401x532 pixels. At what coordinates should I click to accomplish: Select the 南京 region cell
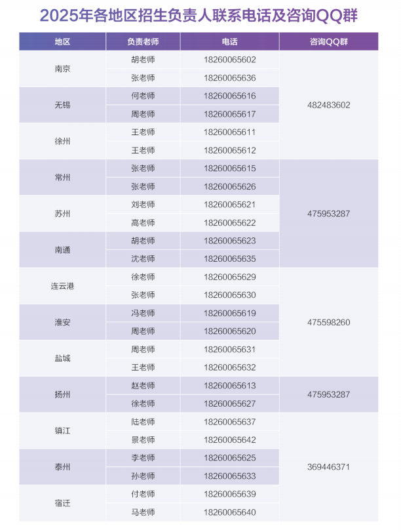[62, 69]
